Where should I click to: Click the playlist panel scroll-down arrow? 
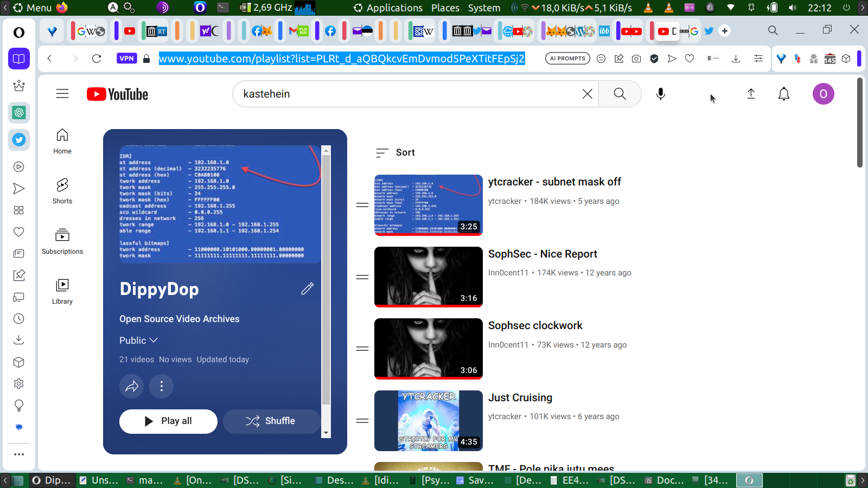(326, 433)
